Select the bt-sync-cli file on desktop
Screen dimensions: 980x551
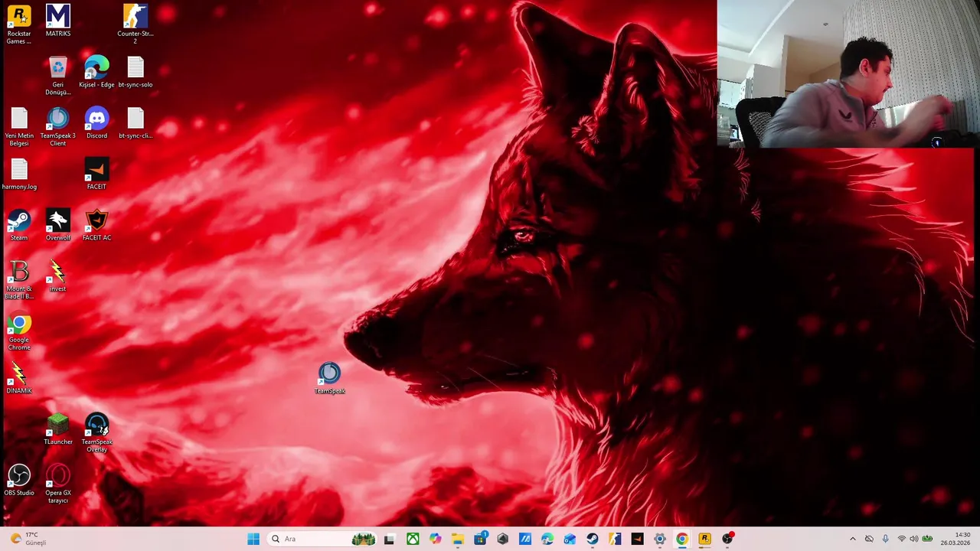(x=136, y=122)
